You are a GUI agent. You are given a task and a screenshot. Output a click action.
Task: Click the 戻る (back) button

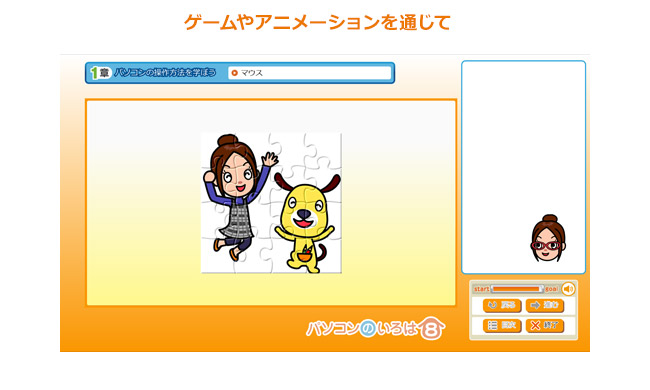[x=502, y=305]
